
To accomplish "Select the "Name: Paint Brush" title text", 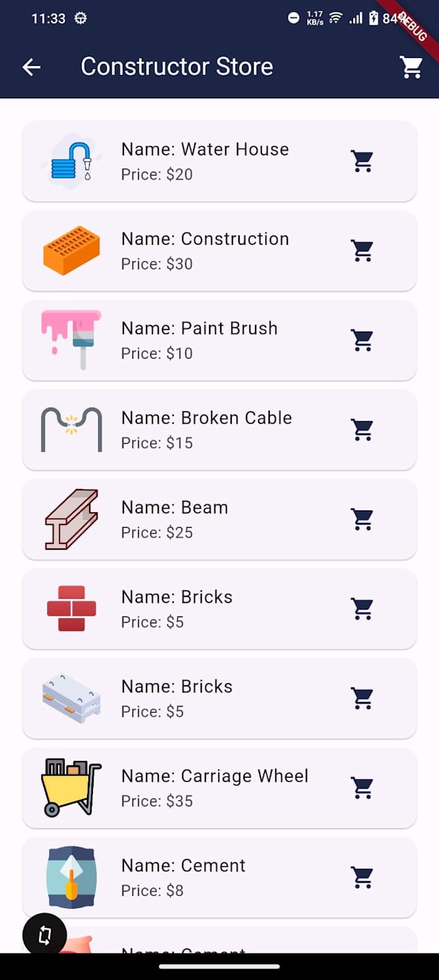I will click(199, 328).
